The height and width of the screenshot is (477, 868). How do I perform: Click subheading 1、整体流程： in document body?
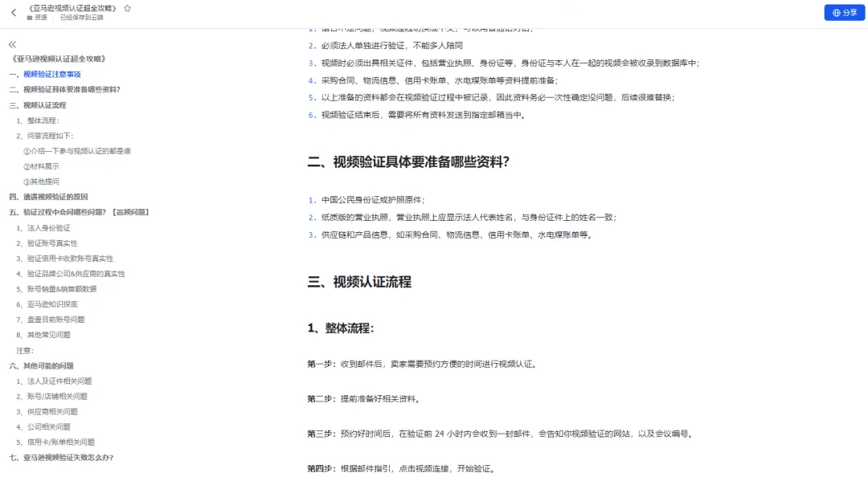point(341,328)
